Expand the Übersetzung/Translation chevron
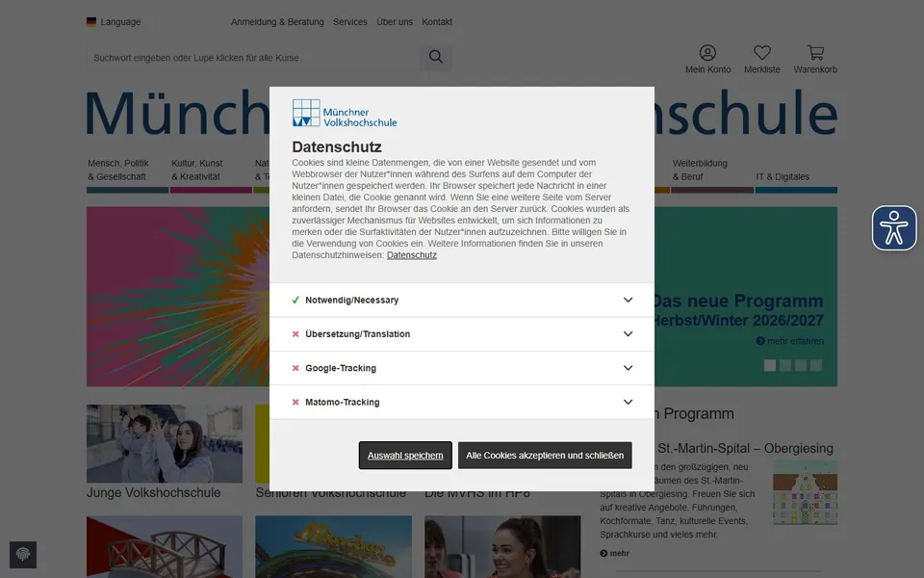This screenshot has height=578, width=924. pos(629,334)
